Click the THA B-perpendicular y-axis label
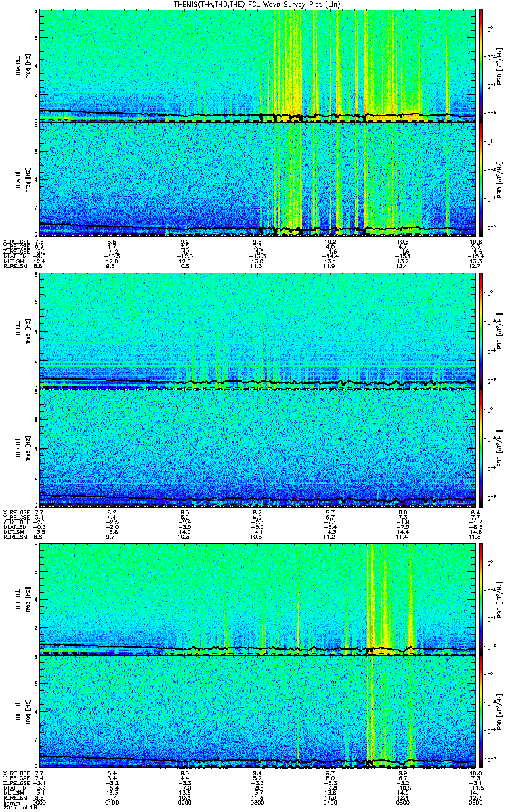Image resolution: width=508 pixels, height=812 pixels. pyautogui.click(x=23, y=65)
